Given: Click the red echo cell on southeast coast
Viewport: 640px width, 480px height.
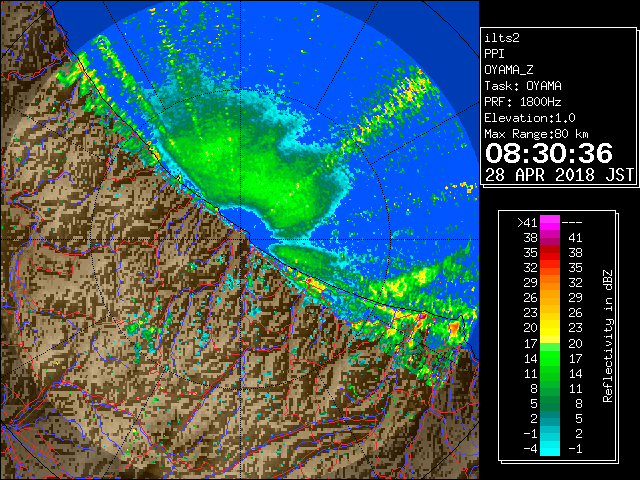Looking at the screenshot, I should (454, 328).
